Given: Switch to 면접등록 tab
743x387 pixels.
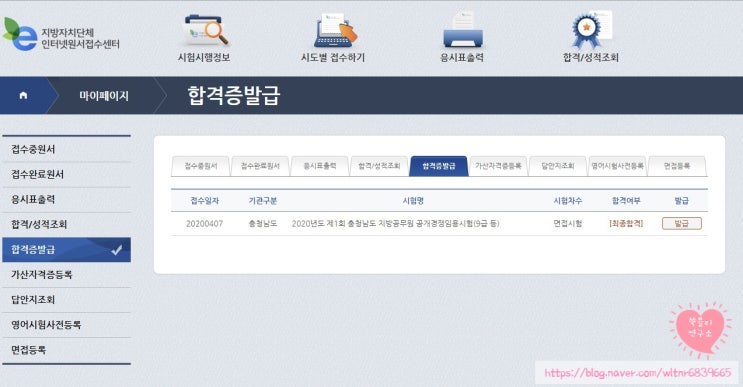Looking at the screenshot, I should pyautogui.click(x=677, y=166).
